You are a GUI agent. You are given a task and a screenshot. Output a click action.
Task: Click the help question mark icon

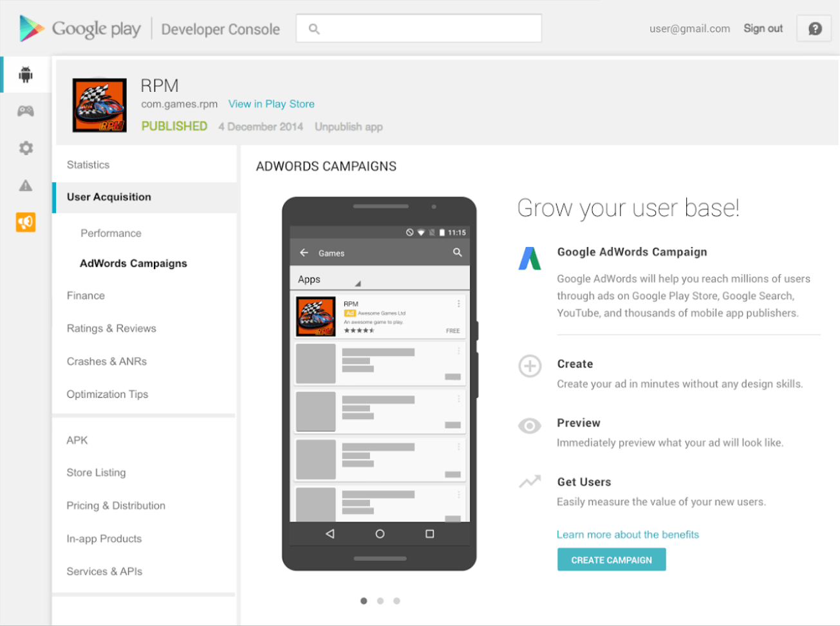pos(815,29)
